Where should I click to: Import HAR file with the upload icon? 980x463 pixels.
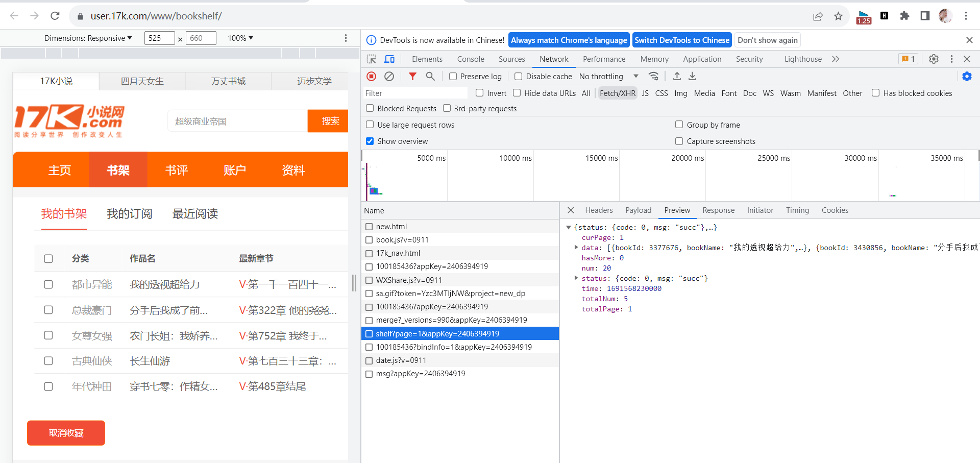(677, 76)
